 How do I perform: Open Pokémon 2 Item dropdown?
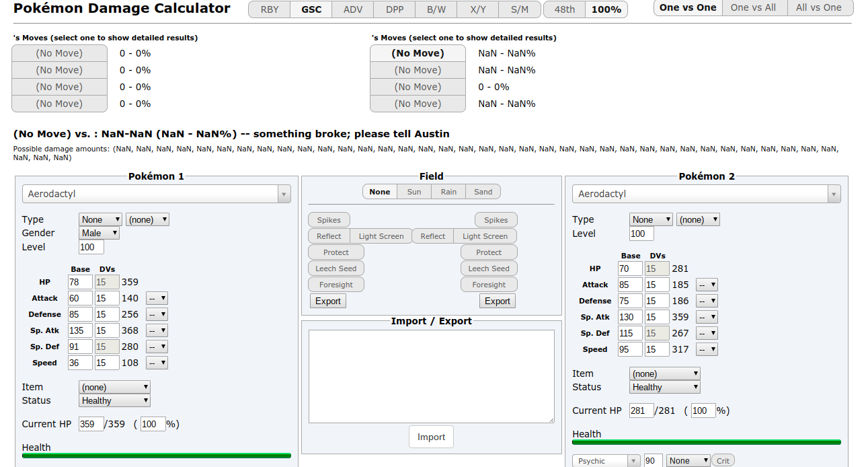click(665, 373)
